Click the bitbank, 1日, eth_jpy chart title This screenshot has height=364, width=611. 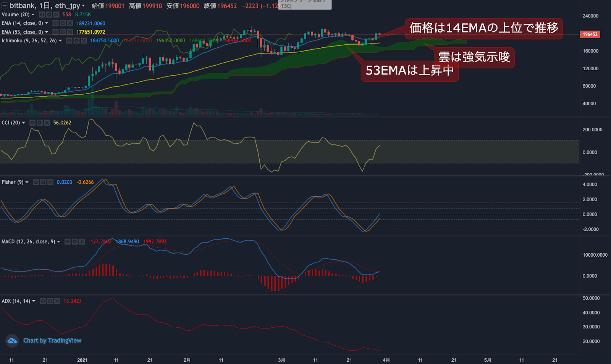coord(45,6)
